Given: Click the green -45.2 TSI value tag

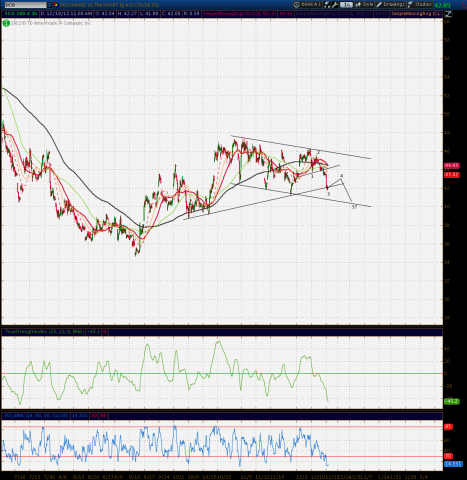Looking at the screenshot, I should coord(452,401).
